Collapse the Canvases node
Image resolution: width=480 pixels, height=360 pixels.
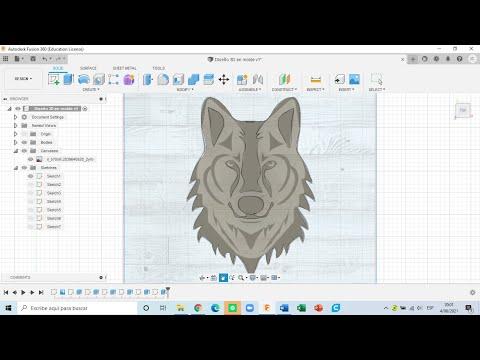16,151
